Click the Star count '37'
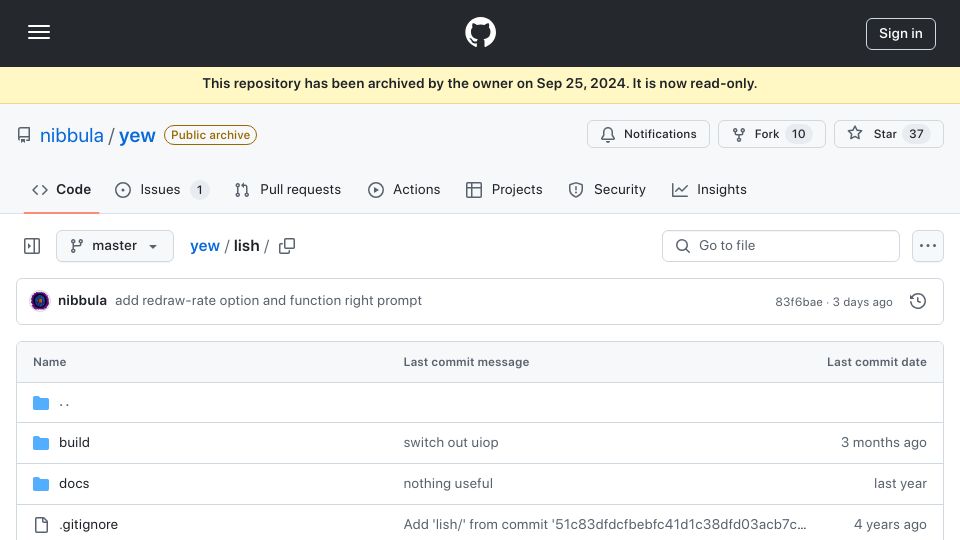This screenshot has width=960, height=540. pyautogui.click(x=916, y=134)
